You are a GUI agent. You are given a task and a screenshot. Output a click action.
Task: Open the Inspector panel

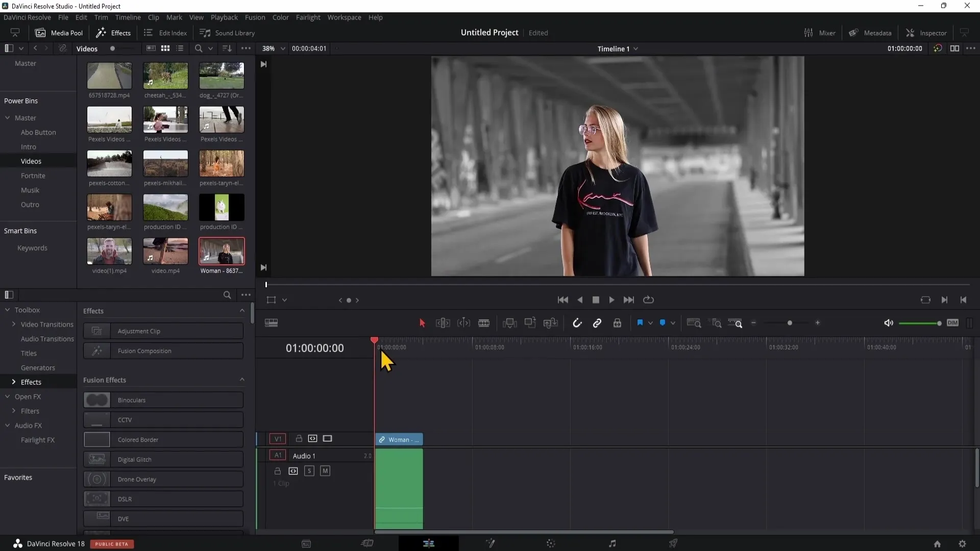pos(926,33)
